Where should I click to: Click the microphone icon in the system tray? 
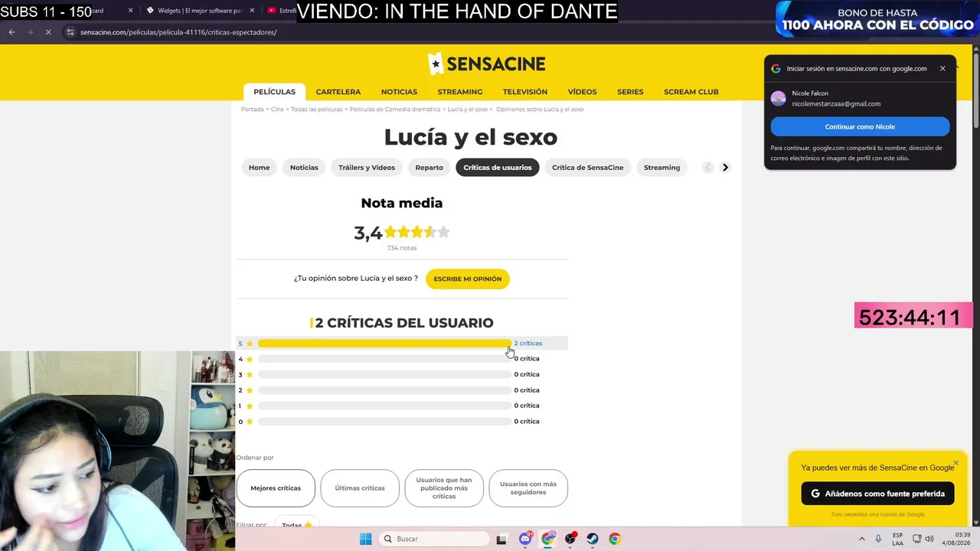879,539
